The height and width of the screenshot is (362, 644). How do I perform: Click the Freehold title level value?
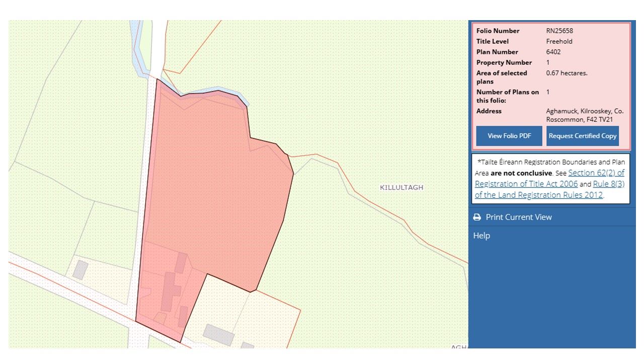click(559, 41)
